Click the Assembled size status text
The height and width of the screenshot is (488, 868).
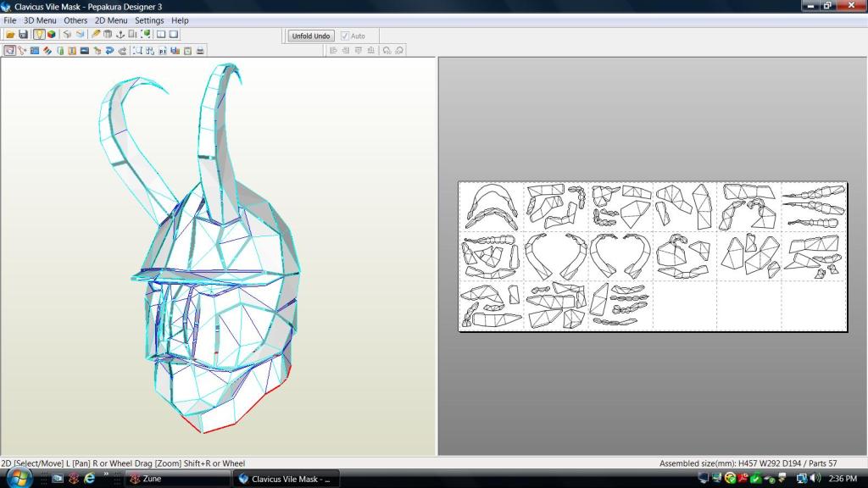coord(748,463)
